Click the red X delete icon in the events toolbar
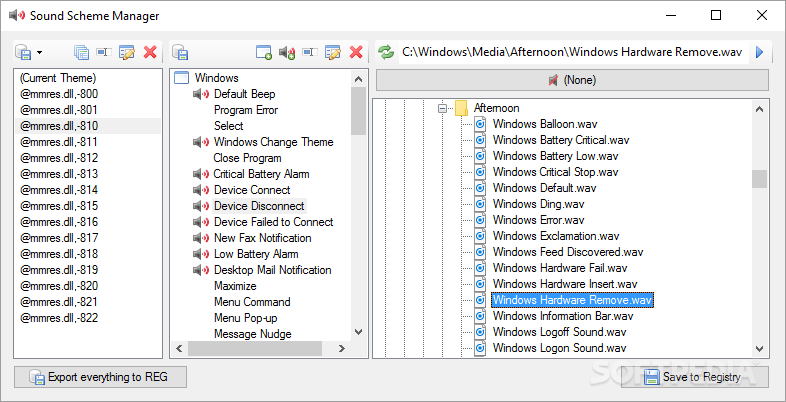 point(356,52)
